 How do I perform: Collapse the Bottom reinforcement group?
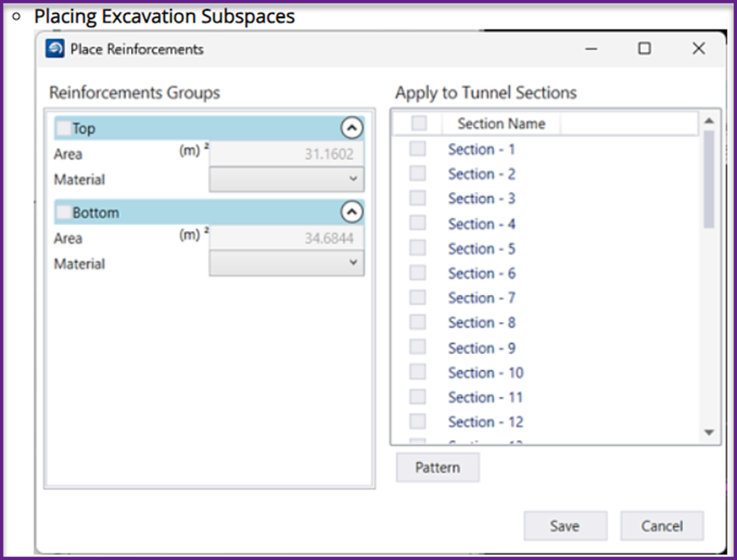tap(351, 213)
